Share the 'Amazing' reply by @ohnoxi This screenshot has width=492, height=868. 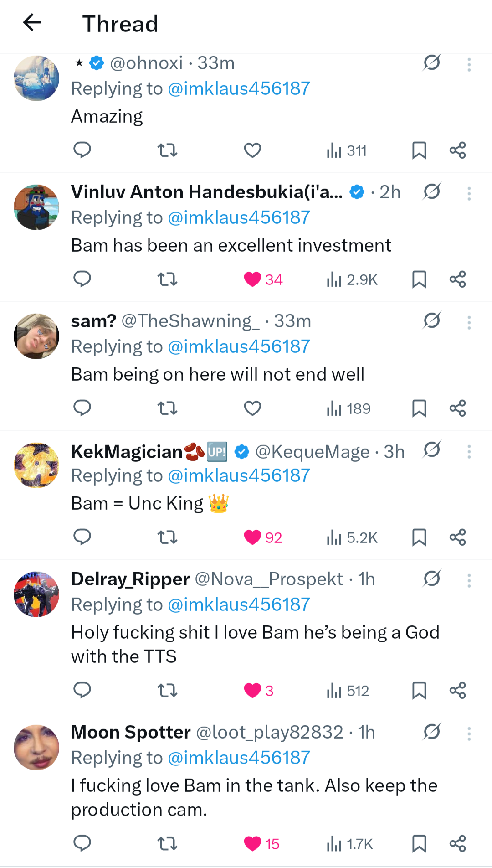pos(457,150)
